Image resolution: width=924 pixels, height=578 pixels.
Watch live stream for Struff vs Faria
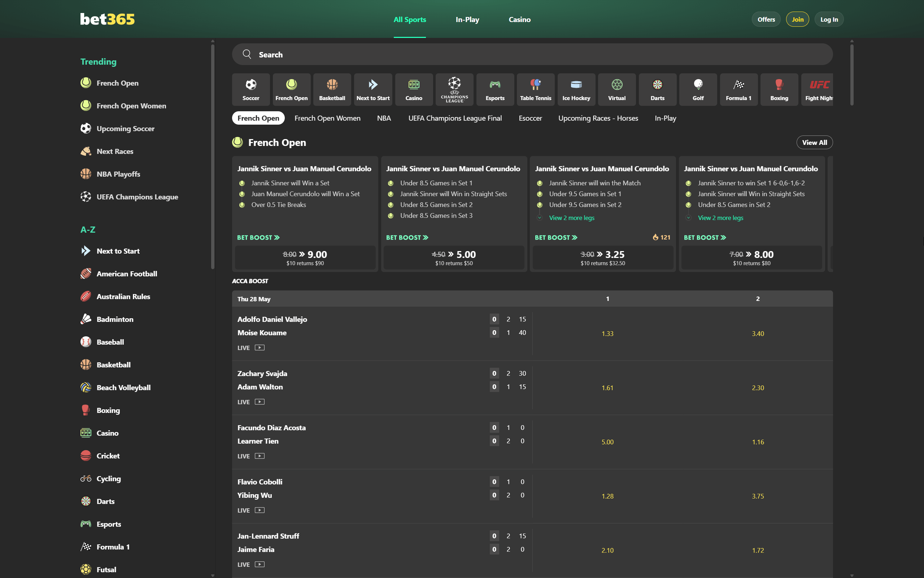click(x=260, y=564)
